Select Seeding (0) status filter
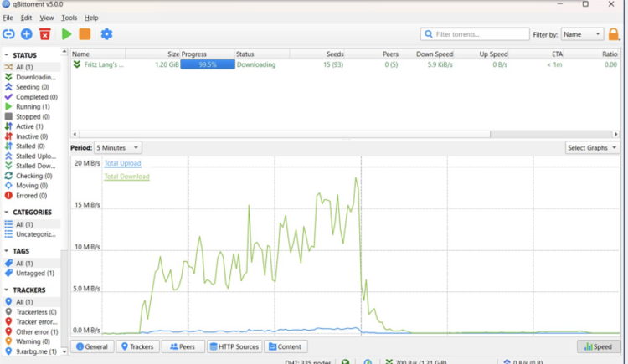The image size is (628, 364). pyautogui.click(x=32, y=87)
